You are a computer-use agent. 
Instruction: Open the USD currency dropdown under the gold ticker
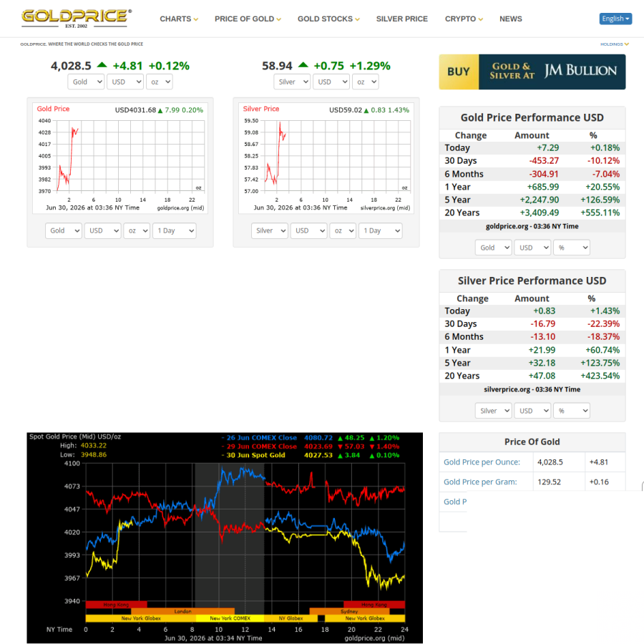125,82
